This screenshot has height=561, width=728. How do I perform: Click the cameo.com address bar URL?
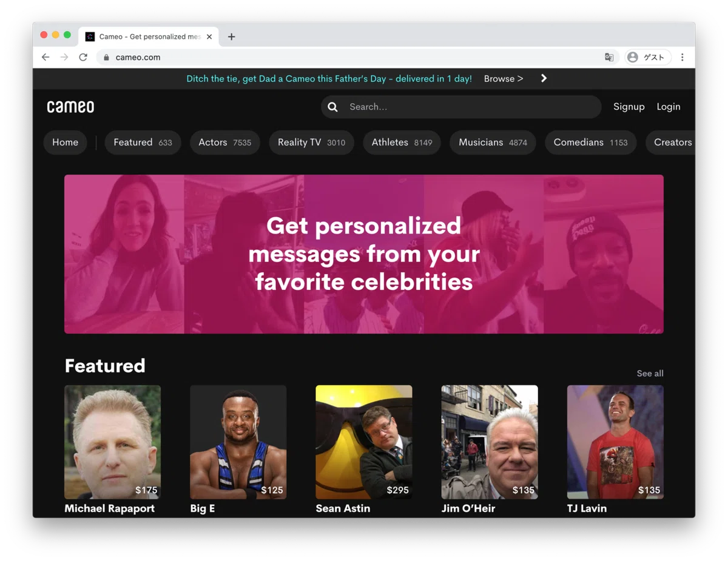(x=138, y=57)
